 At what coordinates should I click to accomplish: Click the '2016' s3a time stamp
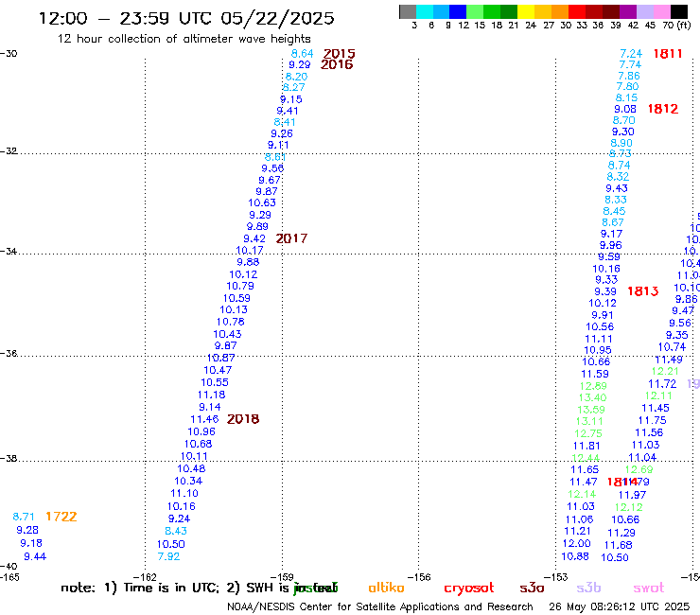coord(337,64)
